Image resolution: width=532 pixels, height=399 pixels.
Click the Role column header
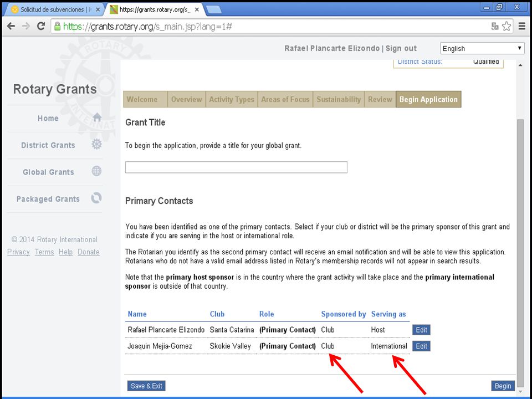[267, 314]
